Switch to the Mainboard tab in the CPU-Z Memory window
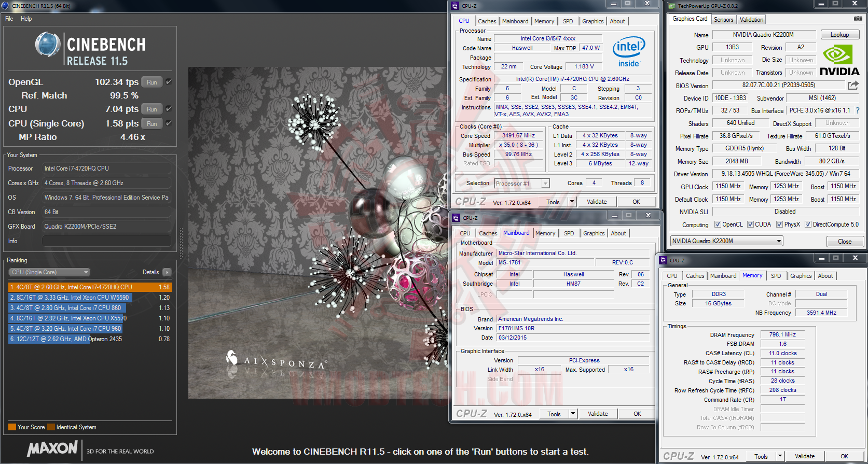Viewport: 868px width, 464px height. [723, 276]
